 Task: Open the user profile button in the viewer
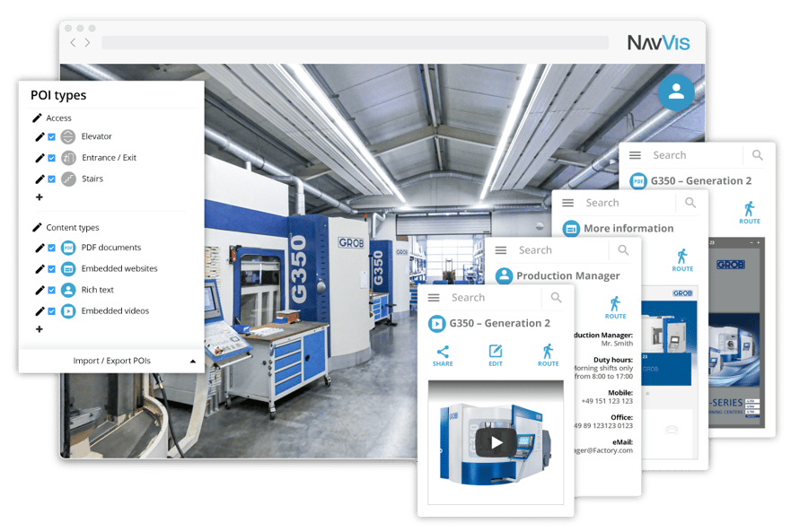coord(676,92)
